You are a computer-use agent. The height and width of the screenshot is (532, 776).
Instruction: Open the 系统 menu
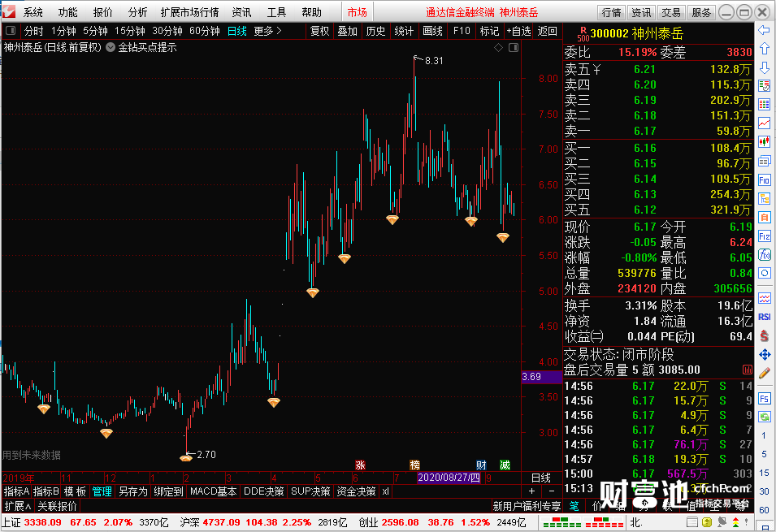click(x=33, y=12)
